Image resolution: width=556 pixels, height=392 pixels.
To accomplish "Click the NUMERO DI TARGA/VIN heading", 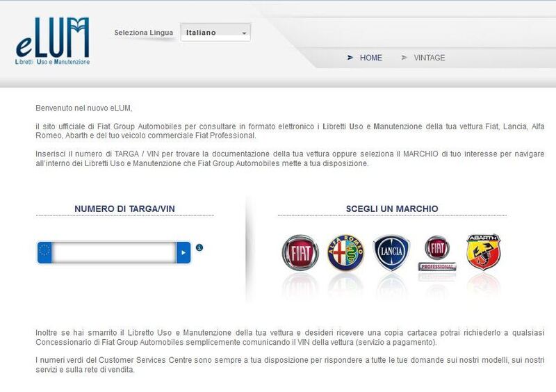I will (124, 209).
